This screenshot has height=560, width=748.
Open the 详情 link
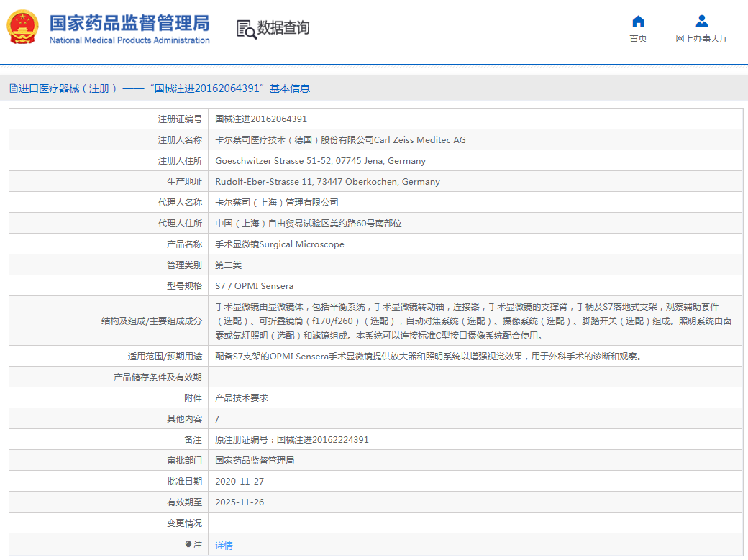[x=224, y=545]
